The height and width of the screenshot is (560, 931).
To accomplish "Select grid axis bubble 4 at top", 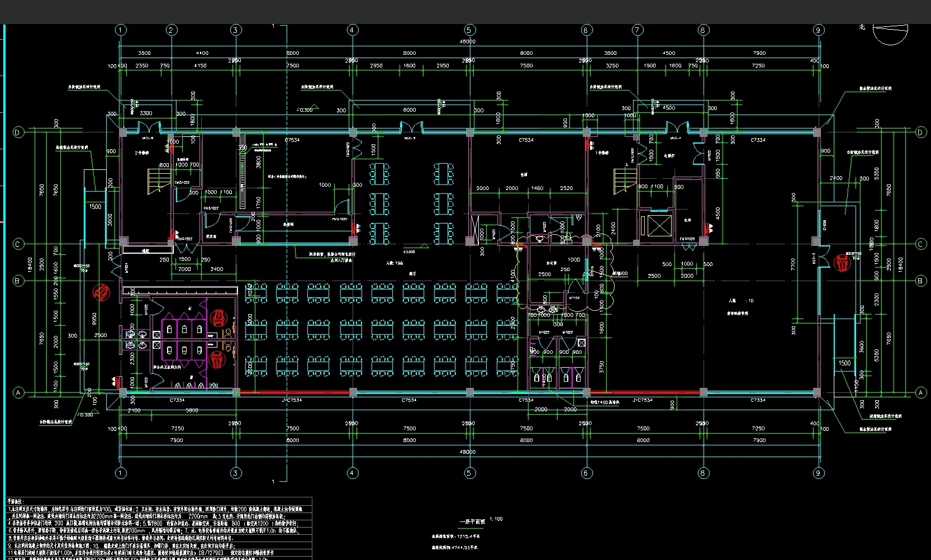I will coord(352,30).
